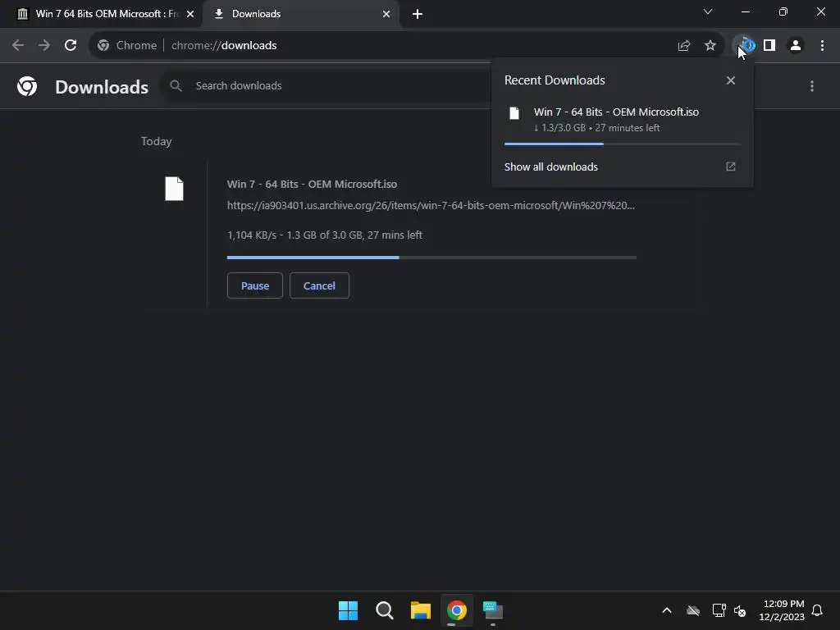Viewport: 840px width, 630px height.
Task: Cancel the Win 7 ISO download
Action: click(319, 285)
